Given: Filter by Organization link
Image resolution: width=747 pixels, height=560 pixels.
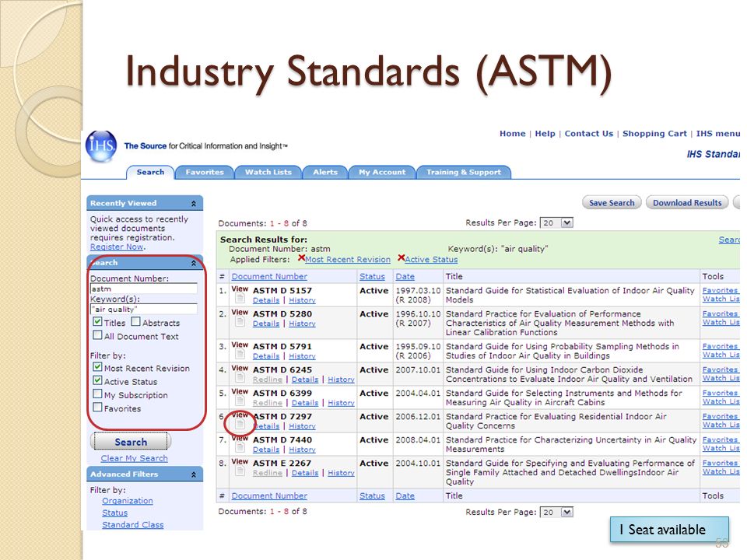Looking at the screenshot, I should click(128, 501).
